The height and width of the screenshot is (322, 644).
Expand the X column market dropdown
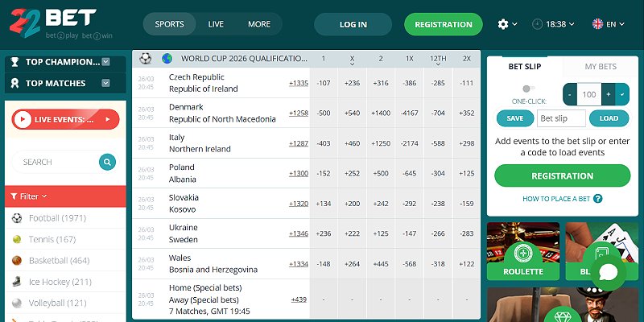coord(352,64)
